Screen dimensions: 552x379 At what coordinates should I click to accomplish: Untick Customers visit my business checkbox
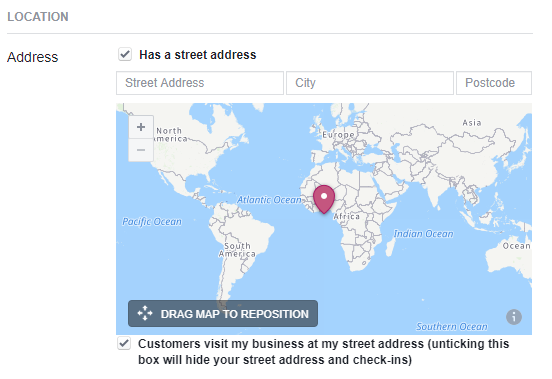click(124, 343)
